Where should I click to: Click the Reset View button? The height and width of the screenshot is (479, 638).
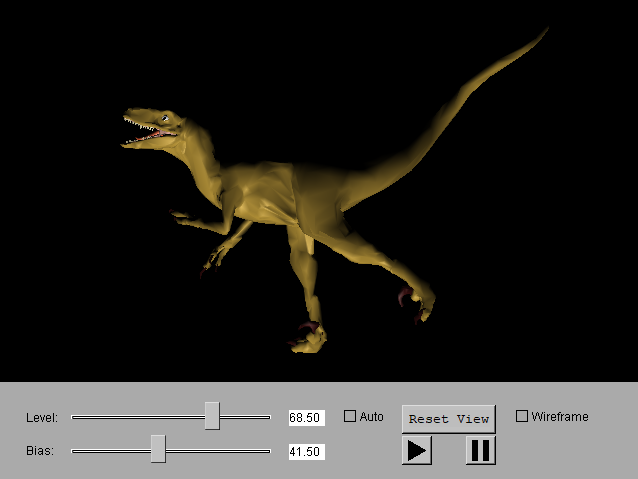pos(448,419)
